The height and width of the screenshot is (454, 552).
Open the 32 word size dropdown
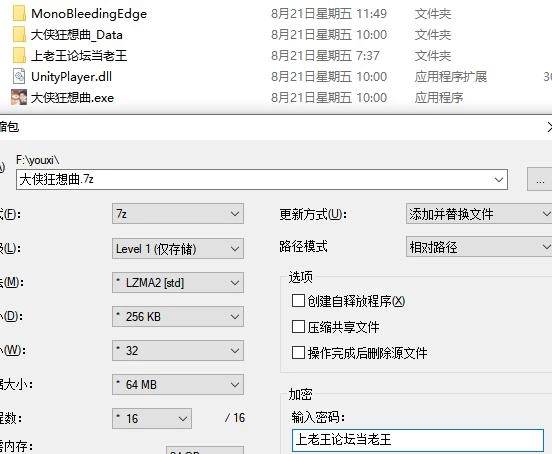(x=178, y=350)
